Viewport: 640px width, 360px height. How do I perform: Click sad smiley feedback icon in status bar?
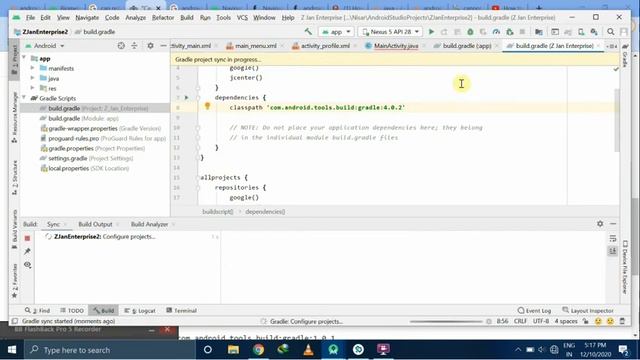tap(610, 321)
